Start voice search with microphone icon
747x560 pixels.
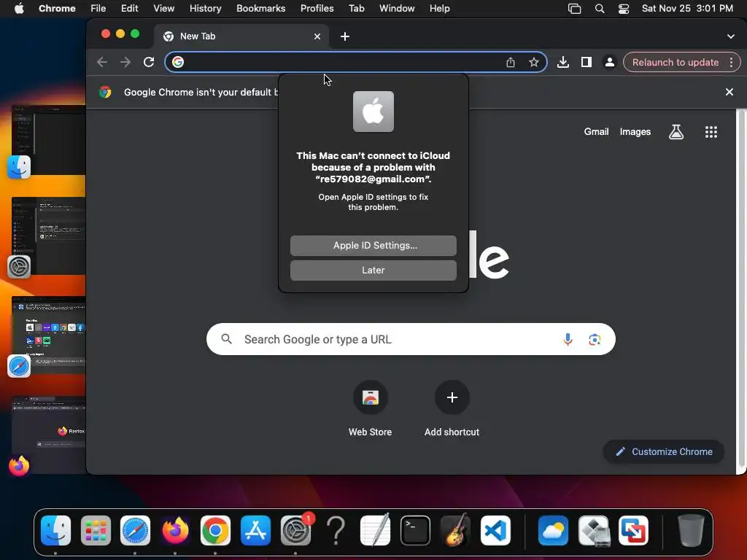click(568, 340)
